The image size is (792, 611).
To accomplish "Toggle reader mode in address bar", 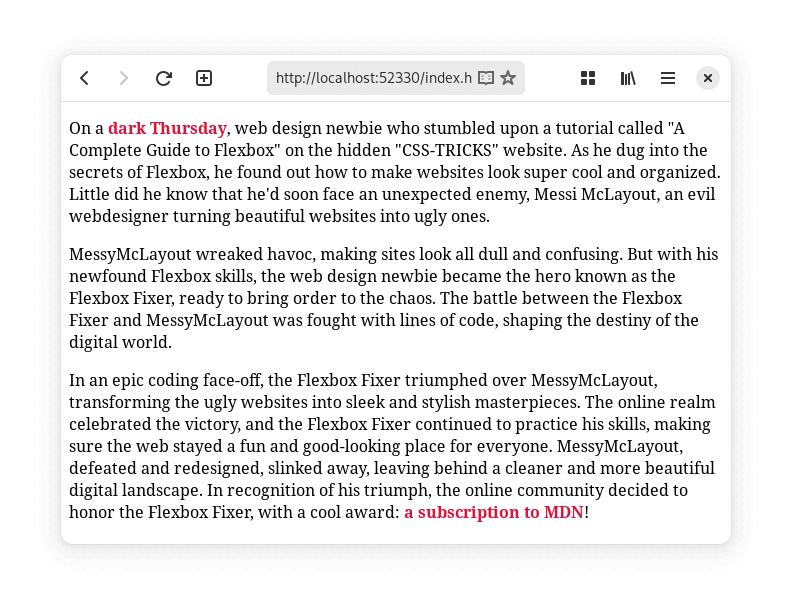I will [486, 78].
